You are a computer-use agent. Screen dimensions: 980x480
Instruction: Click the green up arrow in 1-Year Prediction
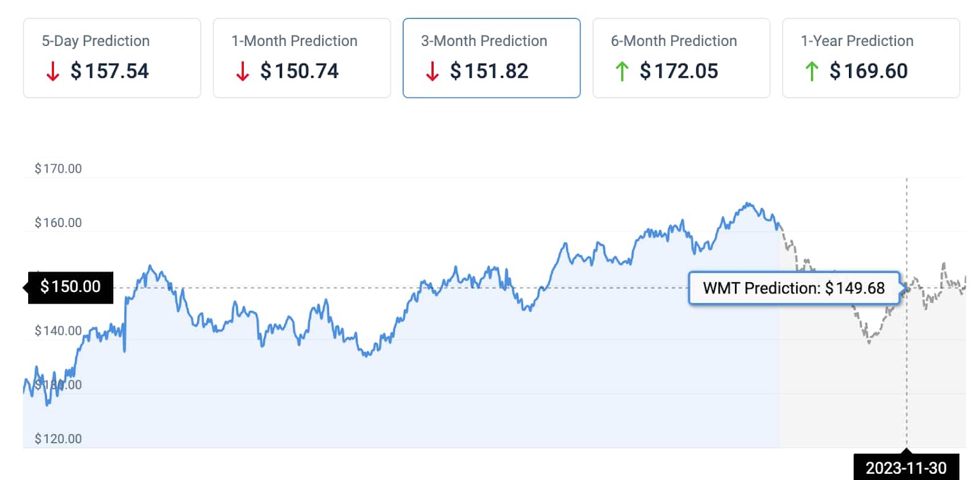tap(812, 71)
